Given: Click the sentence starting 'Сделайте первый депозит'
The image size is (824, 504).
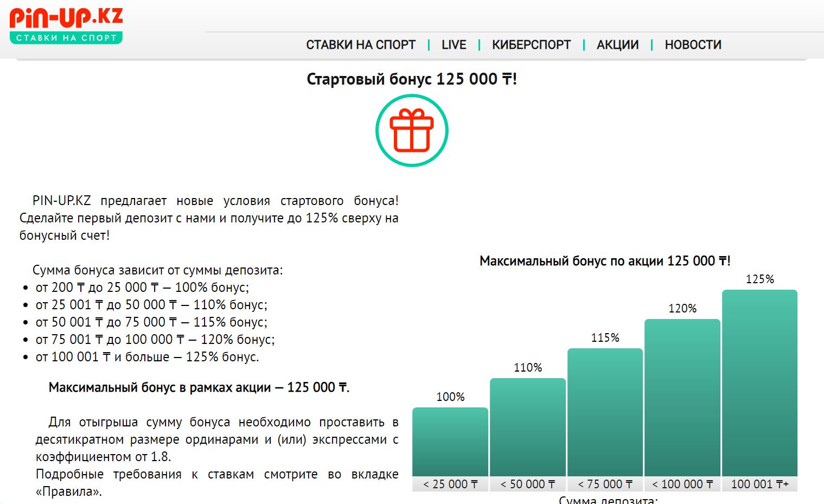Looking at the screenshot, I should click(209, 227).
